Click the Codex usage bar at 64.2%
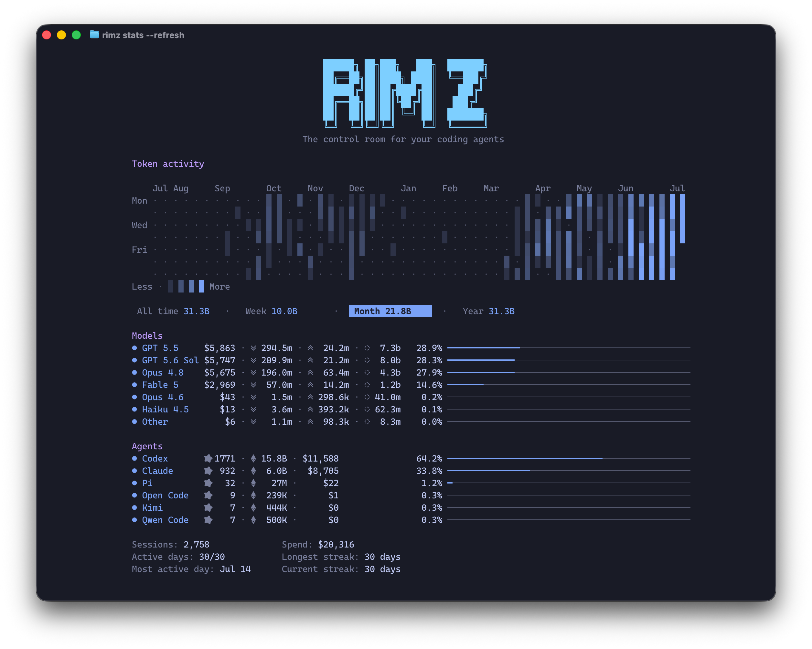This screenshot has width=812, height=649. tap(569, 458)
